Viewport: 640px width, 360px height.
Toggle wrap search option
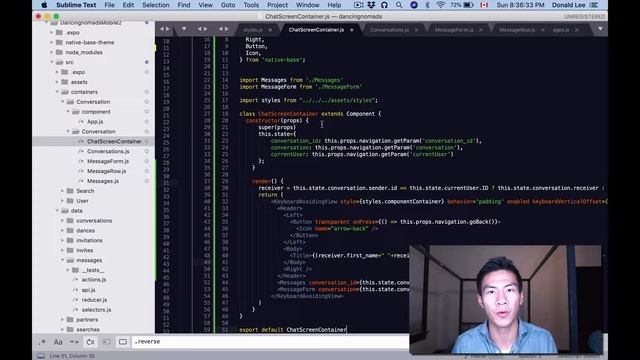click(90, 342)
